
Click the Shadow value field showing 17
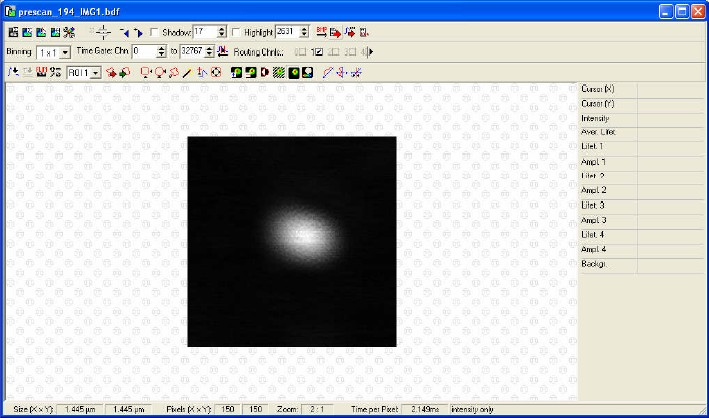click(x=206, y=32)
